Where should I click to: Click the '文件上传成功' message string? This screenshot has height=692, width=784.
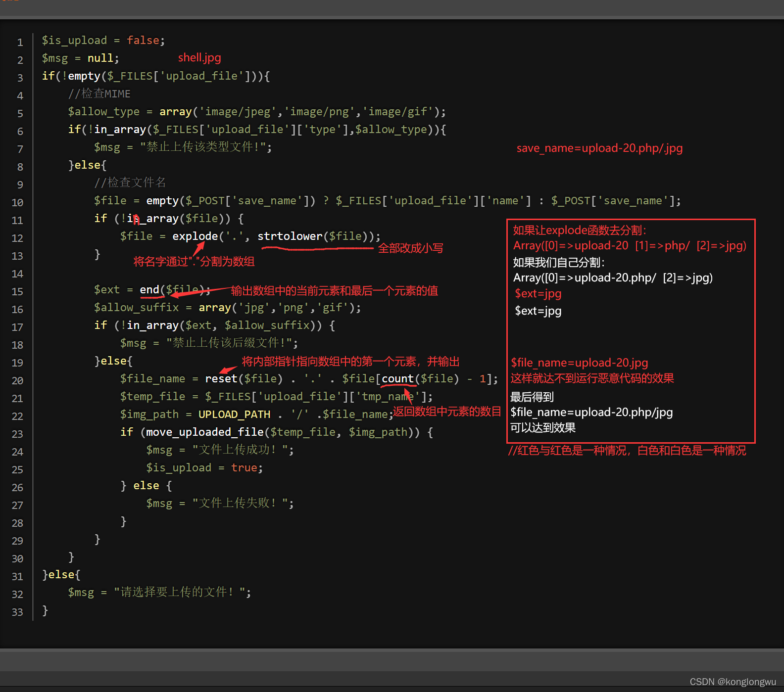click(240, 450)
